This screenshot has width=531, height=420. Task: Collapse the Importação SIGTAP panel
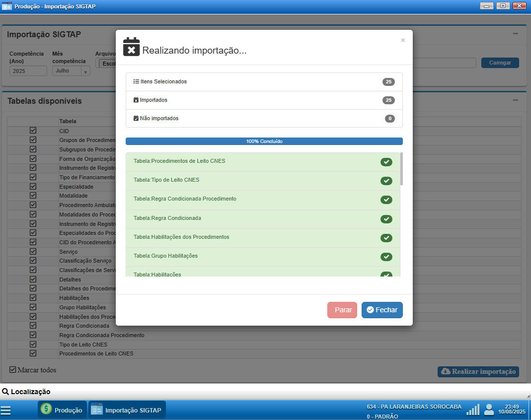515,34
